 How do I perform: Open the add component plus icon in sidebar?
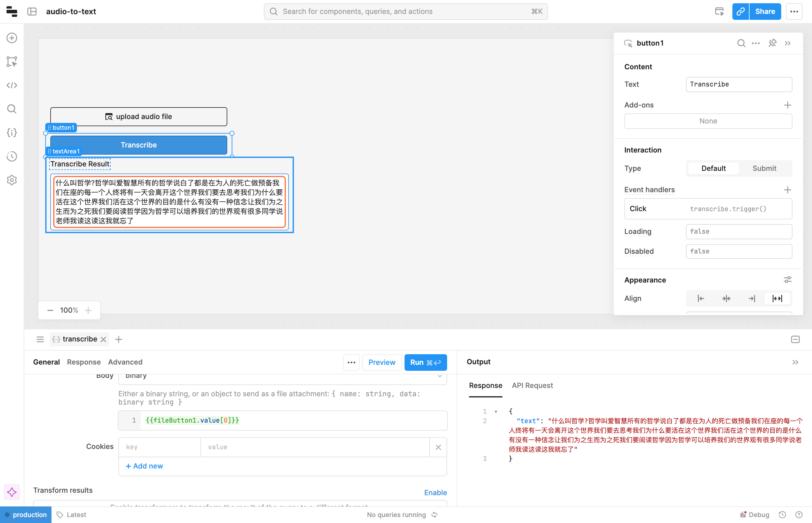pyautogui.click(x=12, y=38)
